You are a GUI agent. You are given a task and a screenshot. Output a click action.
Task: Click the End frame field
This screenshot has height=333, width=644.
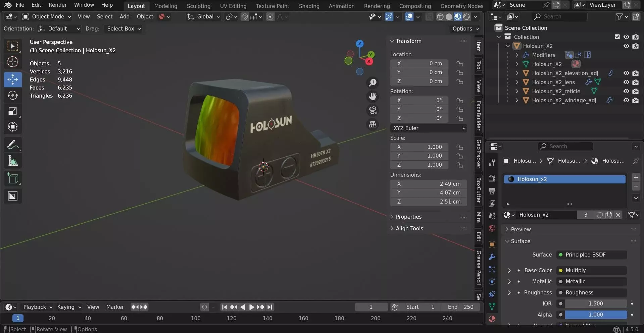[461, 307]
